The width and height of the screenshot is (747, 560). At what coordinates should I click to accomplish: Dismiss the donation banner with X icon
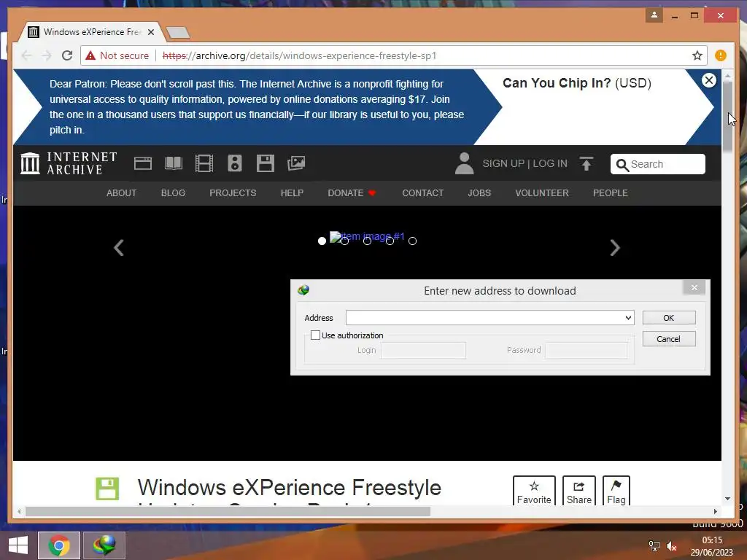pos(709,80)
